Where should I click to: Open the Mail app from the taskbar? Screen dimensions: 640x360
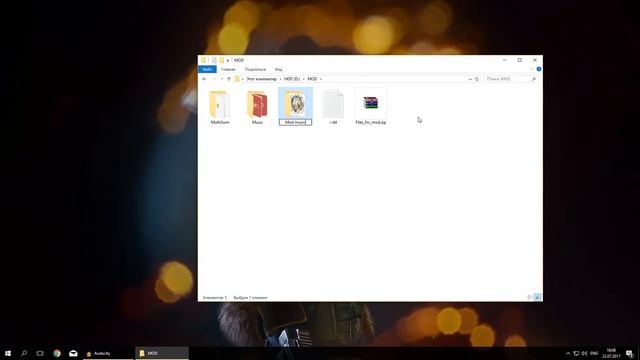73,353
